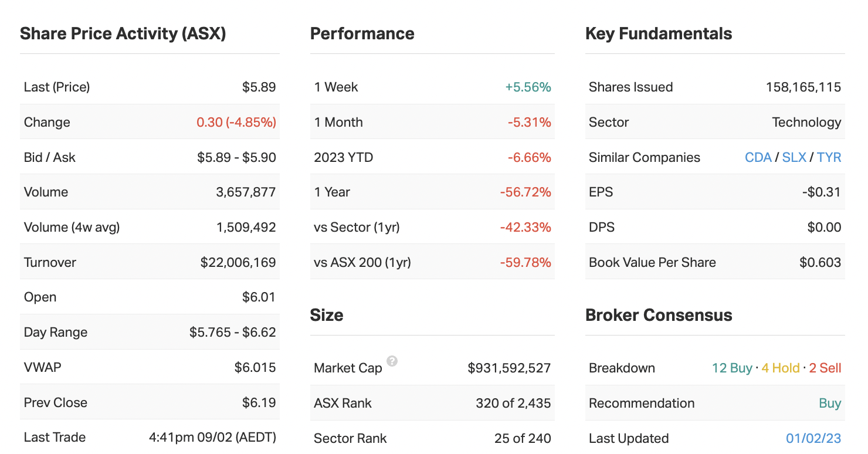Open the 01/02/23 Last Updated date link
The height and width of the screenshot is (454, 868).
813,439
